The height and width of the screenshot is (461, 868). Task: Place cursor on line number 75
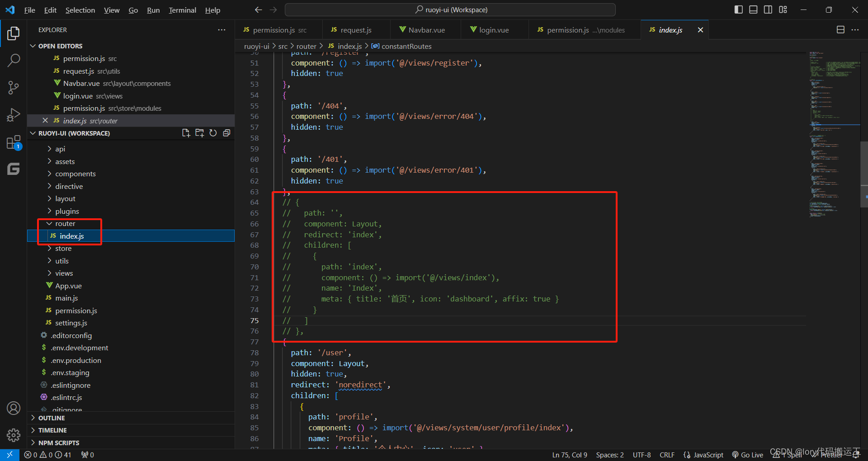pos(255,320)
